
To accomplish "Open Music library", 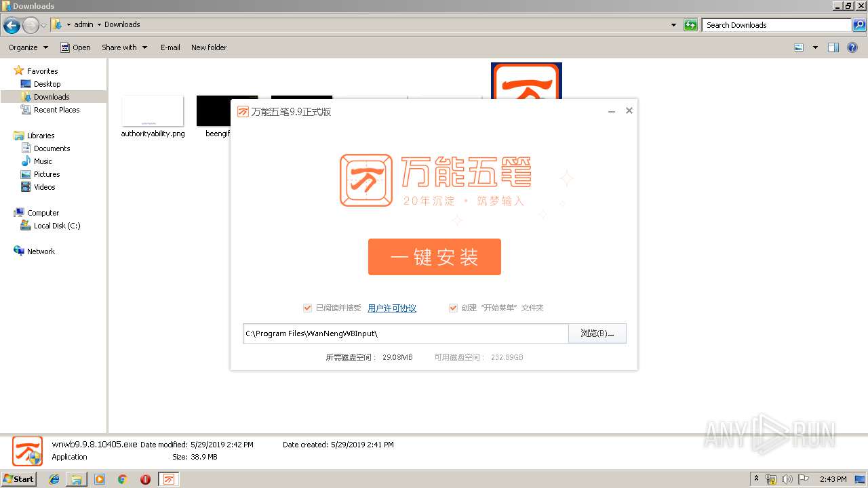I will pos(43,161).
